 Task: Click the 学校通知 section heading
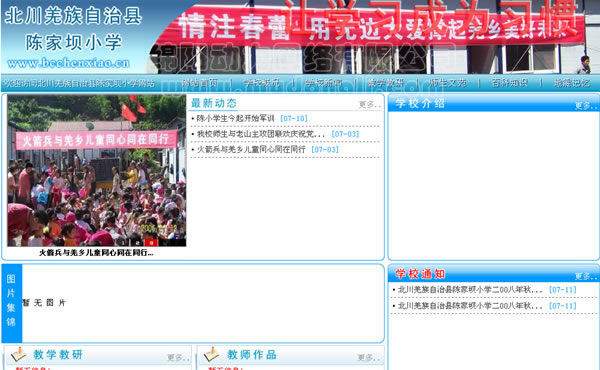pyautogui.click(x=420, y=274)
